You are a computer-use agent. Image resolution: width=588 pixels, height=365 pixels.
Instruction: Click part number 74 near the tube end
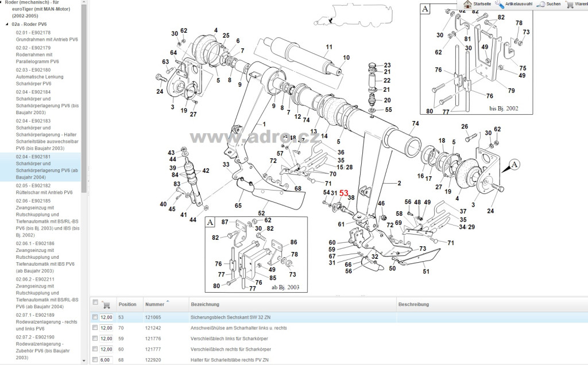tap(415, 123)
